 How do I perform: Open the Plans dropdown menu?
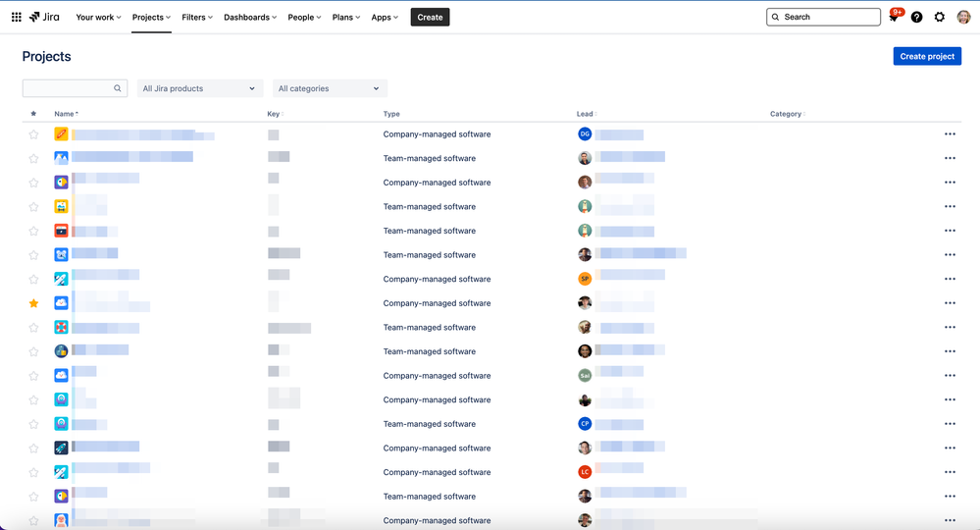[x=345, y=17]
